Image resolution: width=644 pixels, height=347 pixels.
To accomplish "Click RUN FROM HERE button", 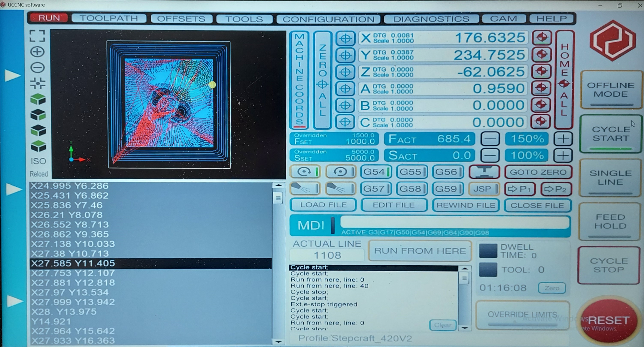I will tap(420, 251).
